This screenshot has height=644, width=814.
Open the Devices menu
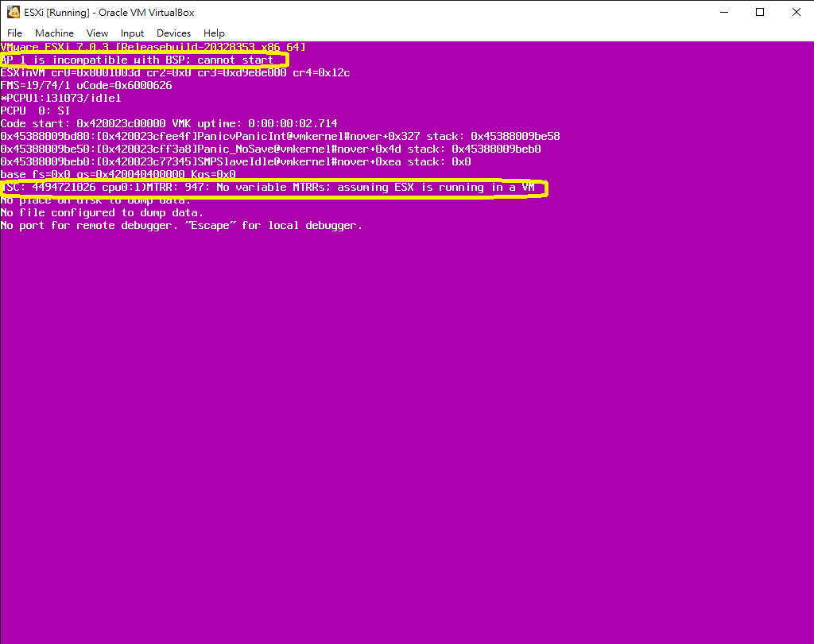(x=173, y=33)
